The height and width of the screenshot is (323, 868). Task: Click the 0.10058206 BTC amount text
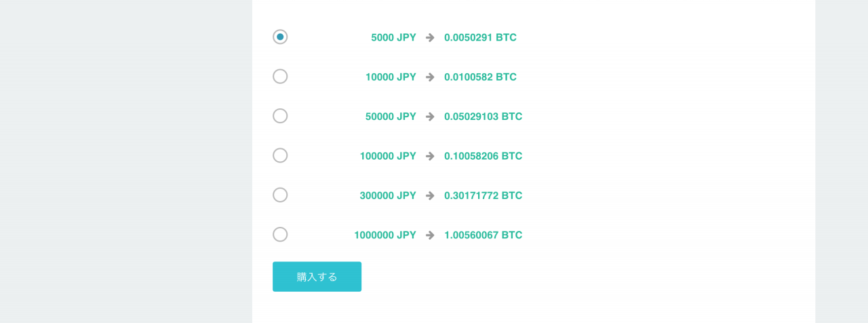tap(483, 156)
